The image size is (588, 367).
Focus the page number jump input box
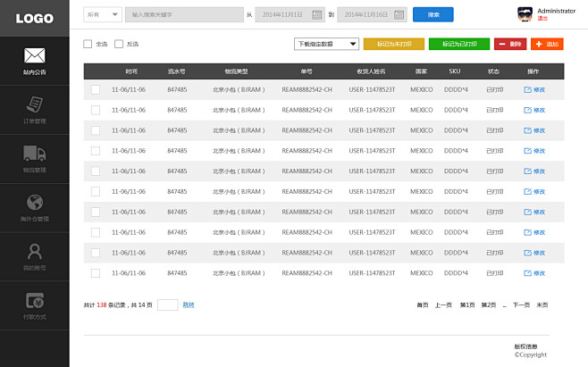click(168, 304)
